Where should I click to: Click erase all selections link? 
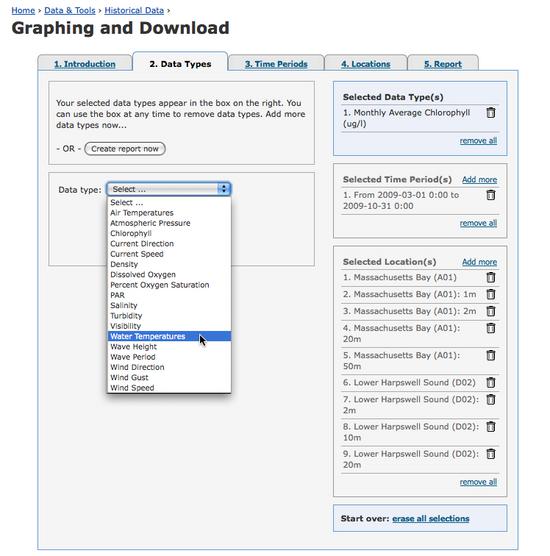[430, 518]
